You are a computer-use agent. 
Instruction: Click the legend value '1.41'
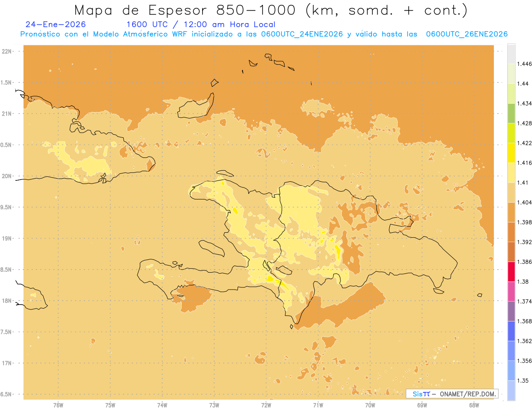tap(524, 183)
